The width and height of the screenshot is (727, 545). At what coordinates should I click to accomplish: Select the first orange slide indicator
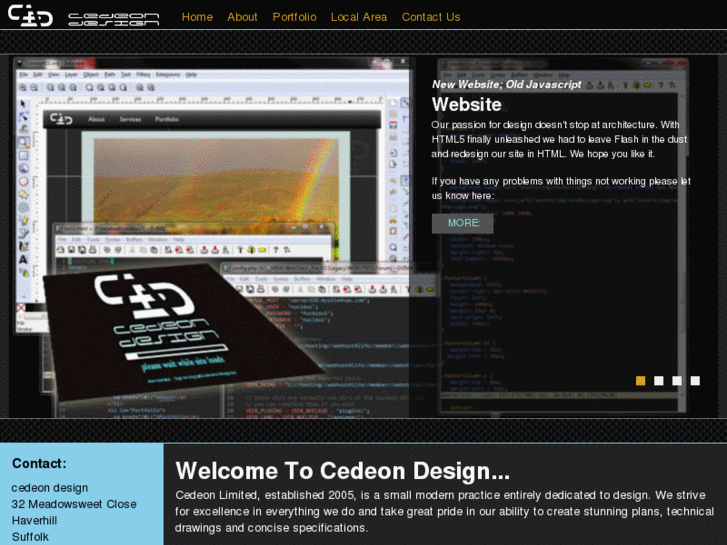(x=640, y=381)
